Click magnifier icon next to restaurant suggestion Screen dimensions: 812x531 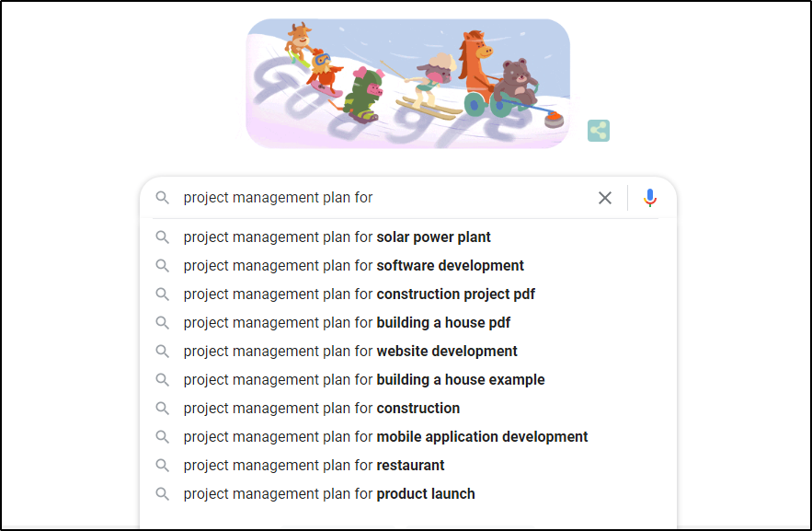tap(163, 466)
